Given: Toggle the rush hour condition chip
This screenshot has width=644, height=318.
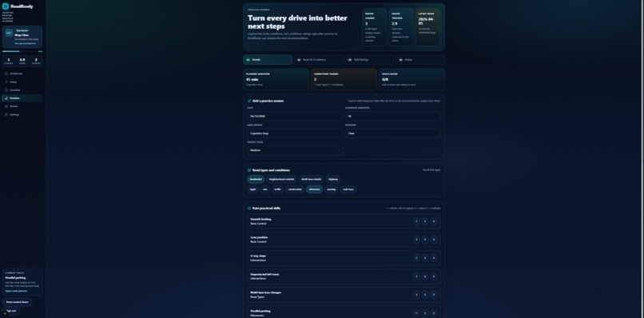Looking at the screenshot, I should pyautogui.click(x=348, y=189).
